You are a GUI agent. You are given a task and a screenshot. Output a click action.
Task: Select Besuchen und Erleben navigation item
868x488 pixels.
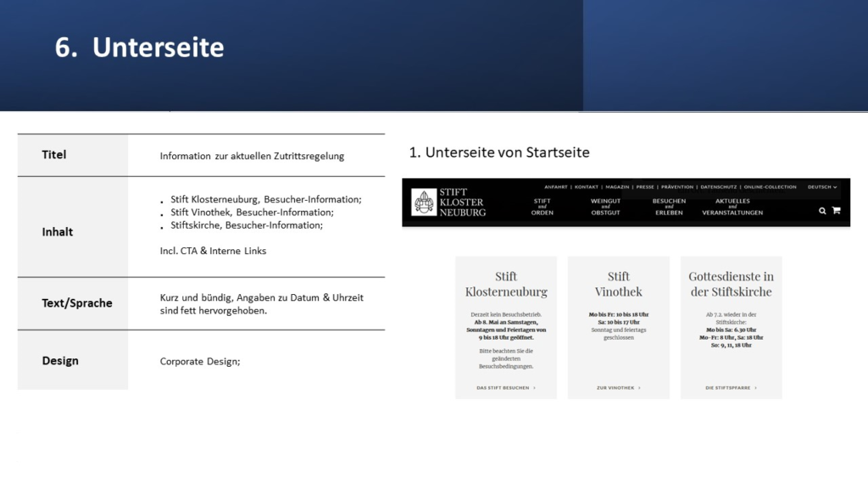pos(669,207)
